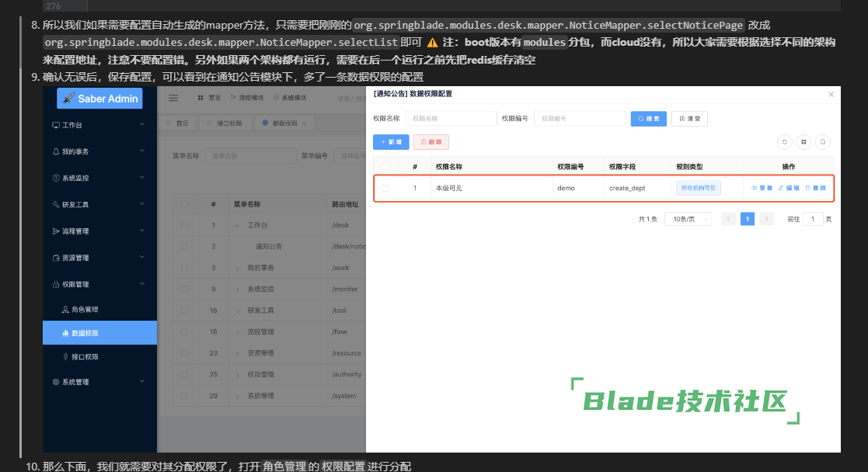Check the checkbox of menu row 1 工作台
The image size is (868, 472).
pos(184,225)
